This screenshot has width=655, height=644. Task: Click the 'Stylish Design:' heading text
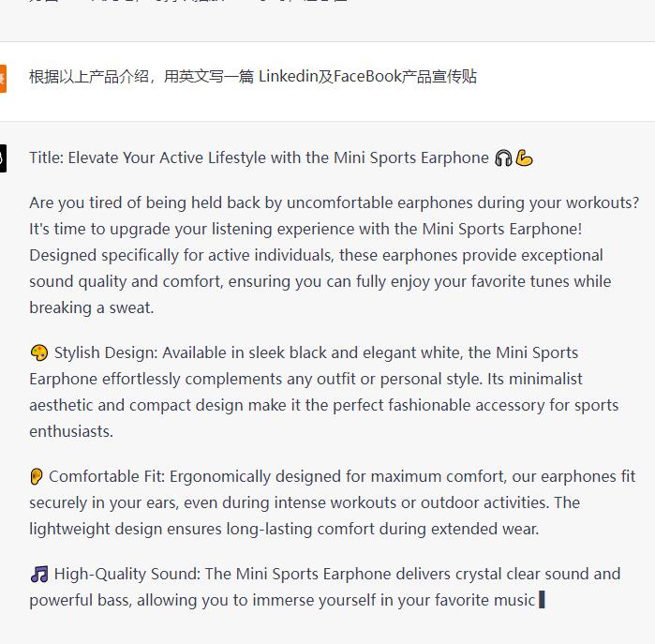pyautogui.click(x=106, y=352)
